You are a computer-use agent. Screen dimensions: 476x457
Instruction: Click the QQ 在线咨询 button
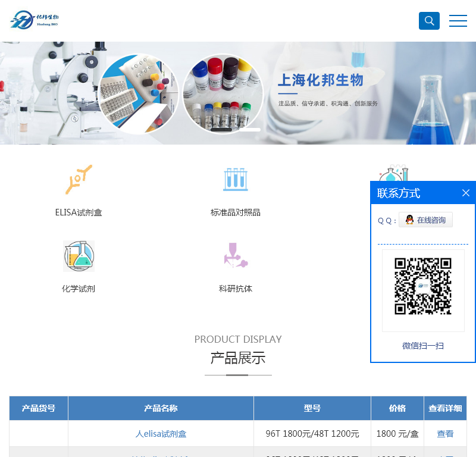[x=425, y=220]
